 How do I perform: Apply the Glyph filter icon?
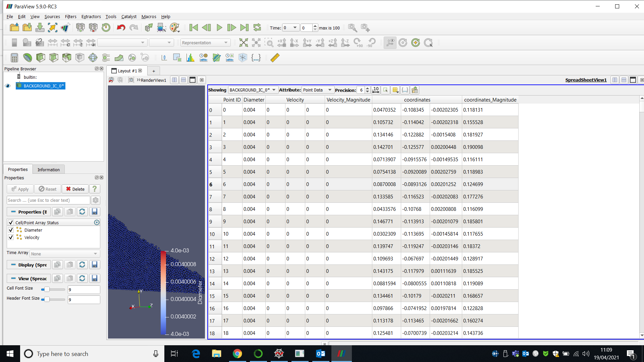click(x=93, y=58)
